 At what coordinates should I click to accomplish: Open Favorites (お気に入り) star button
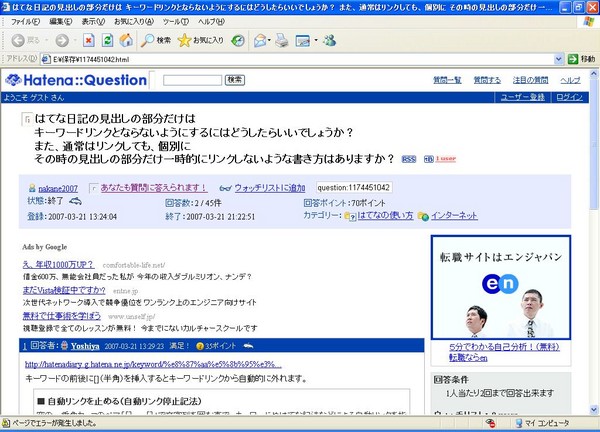[200, 40]
